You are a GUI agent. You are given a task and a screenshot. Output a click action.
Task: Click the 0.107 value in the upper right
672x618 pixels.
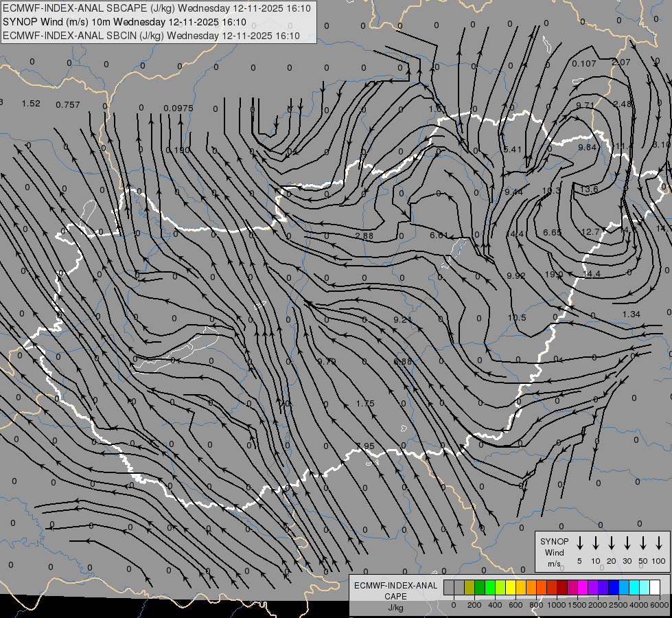(584, 63)
